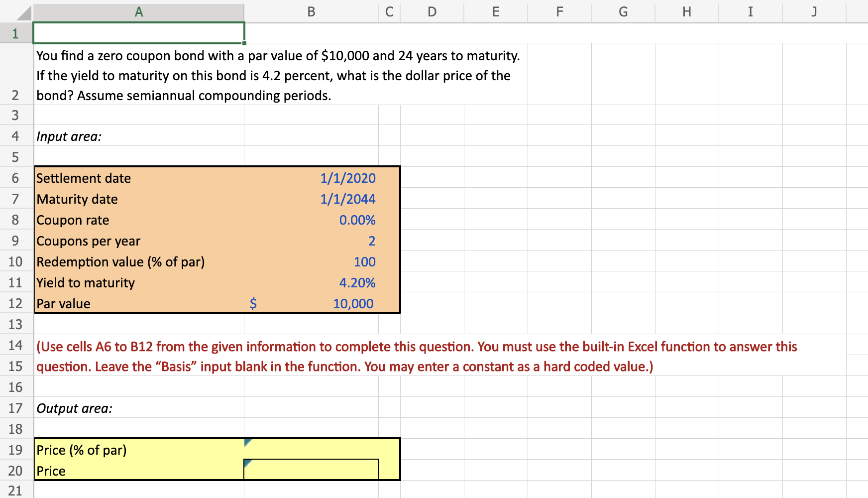Click the zero coupon bond question text
Viewport: 868px width, 498px height.
pyautogui.click(x=278, y=75)
